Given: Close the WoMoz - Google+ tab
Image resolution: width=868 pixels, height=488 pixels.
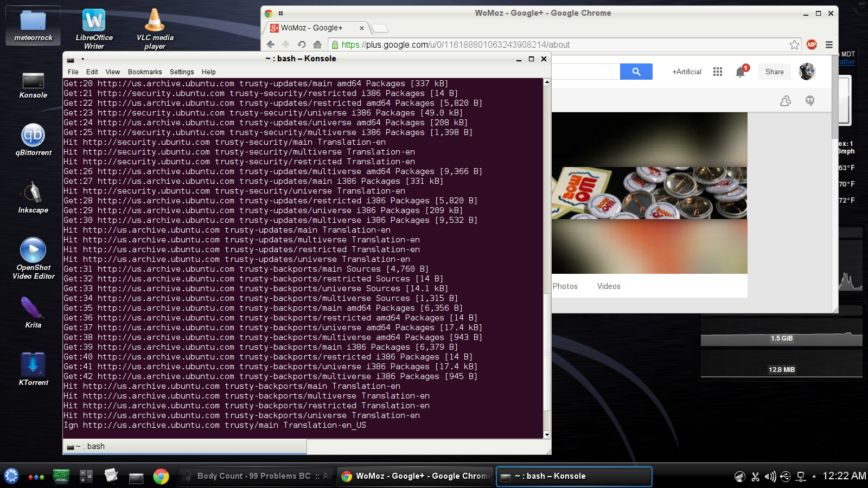Looking at the screenshot, I should pyautogui.click(x=362, y=28).
